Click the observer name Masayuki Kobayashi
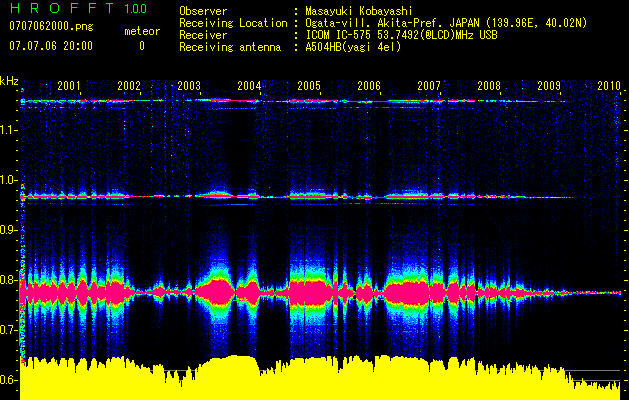The height and width of the screenshot is (400, 629). coord(359,11)
